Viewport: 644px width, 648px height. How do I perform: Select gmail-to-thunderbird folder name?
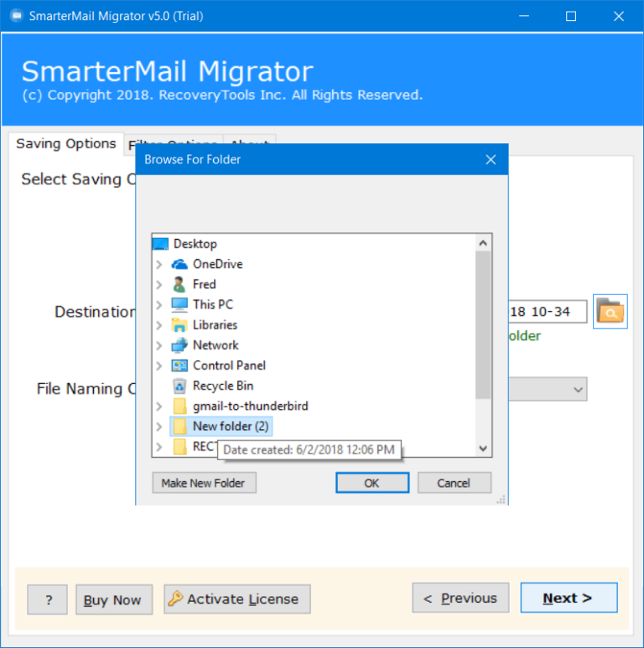pos(251,406)
